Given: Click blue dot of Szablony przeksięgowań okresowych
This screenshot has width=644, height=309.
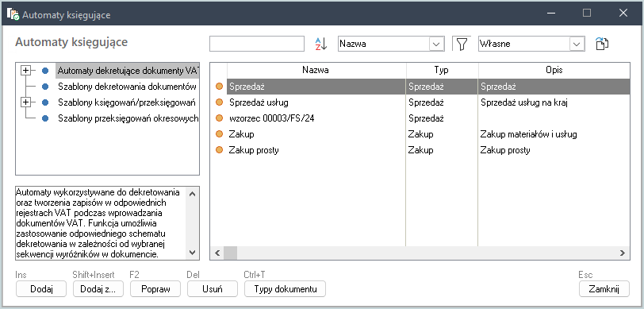Looking at the screenshot, I should [x=45, y=118].
